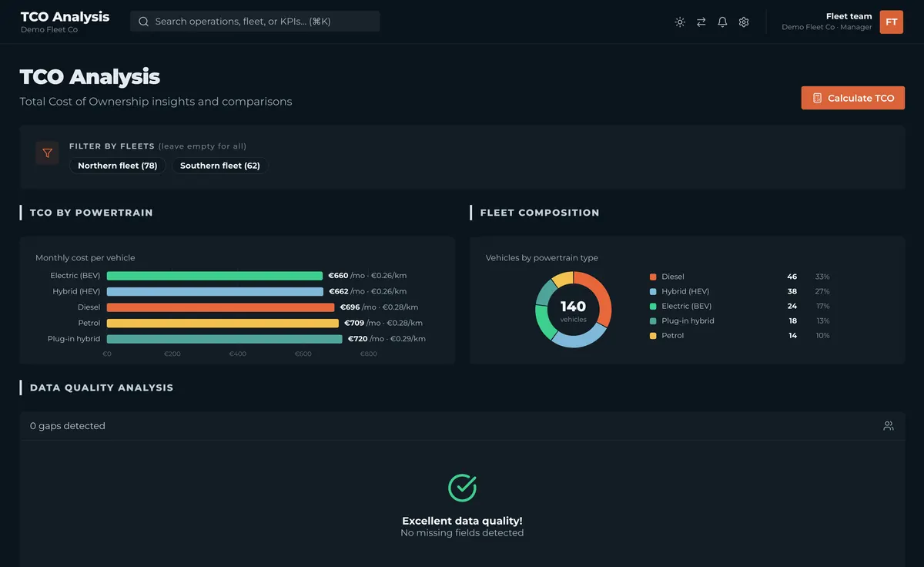The image size is (924, 567).
Task: Click the switch arrows icon in header
Action: 701,22
